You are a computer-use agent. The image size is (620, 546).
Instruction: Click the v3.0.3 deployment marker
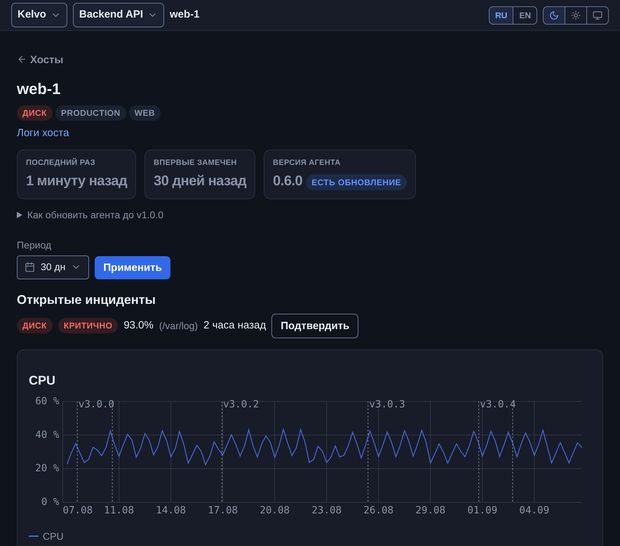(x=387, y=404)
